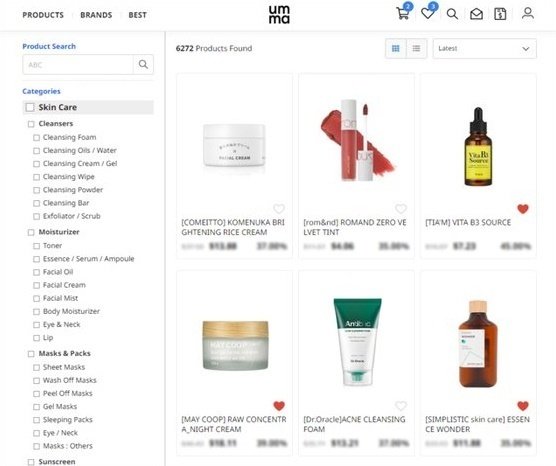Click [SIMPLISTIC skin care] ESSENCE WONDER title
556x466 pixels.
click(477, 424)
